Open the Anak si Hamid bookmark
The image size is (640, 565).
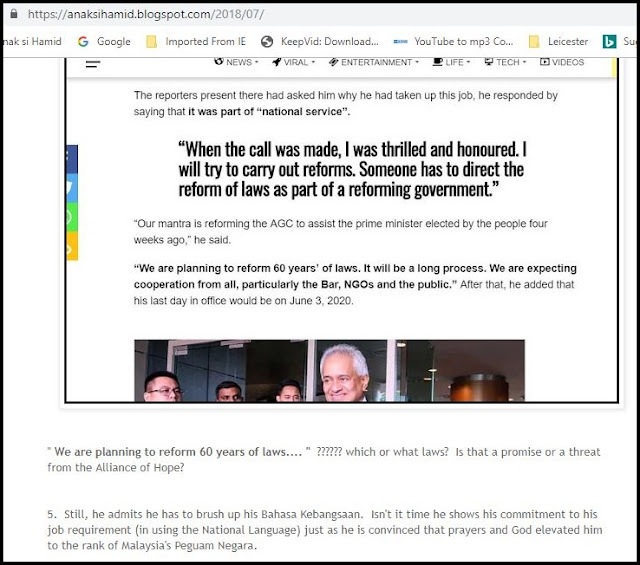(32, 42)
